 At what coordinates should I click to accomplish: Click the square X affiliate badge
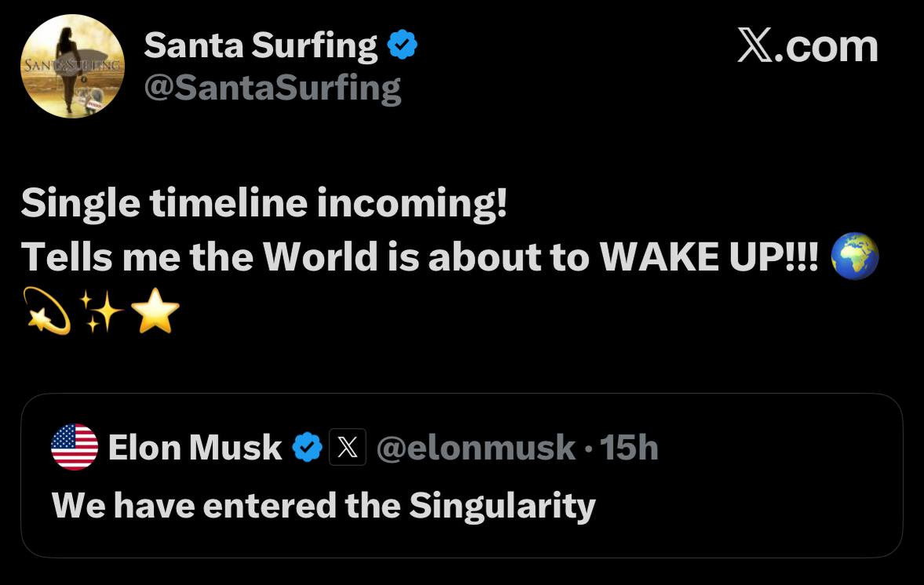coord(347,448)
